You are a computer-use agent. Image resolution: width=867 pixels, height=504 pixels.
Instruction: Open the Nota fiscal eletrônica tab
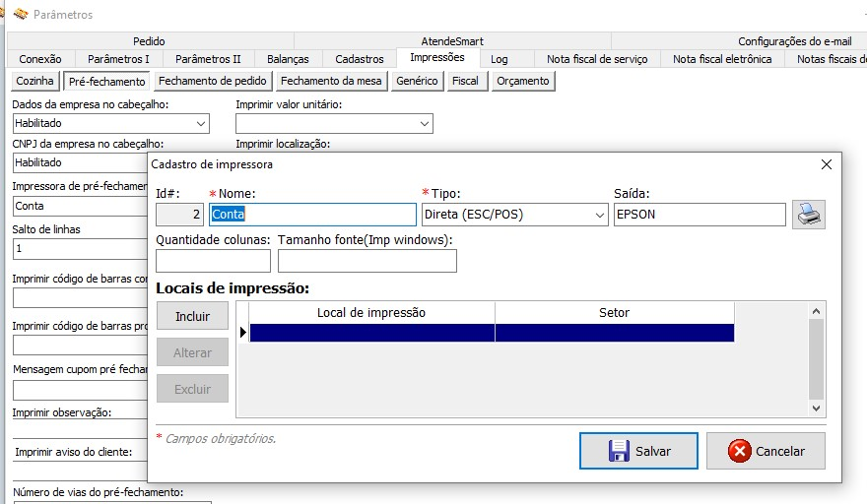722,59
